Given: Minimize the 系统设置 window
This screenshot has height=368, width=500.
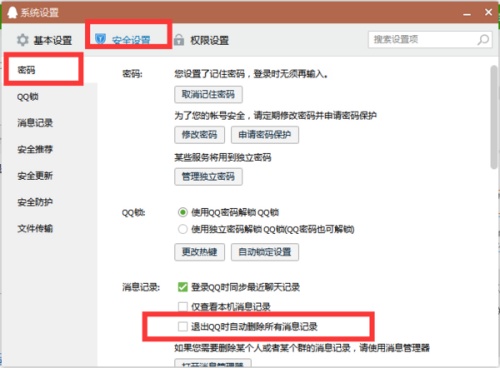Looking at the screenshot, I should click(x=467, y=13).
